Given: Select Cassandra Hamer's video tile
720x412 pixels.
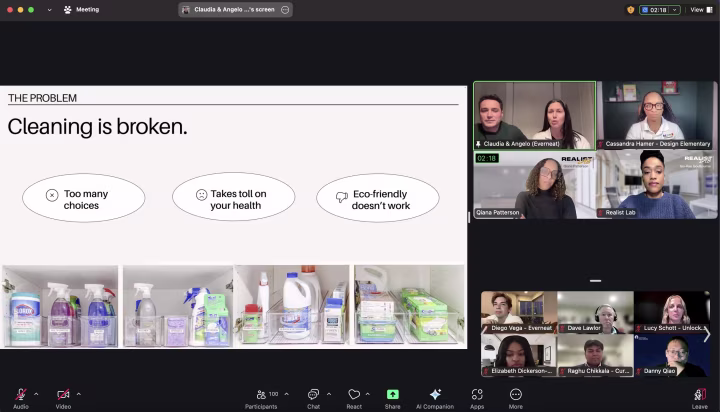Looking at the screenshot, I should (x=657, y=115).
